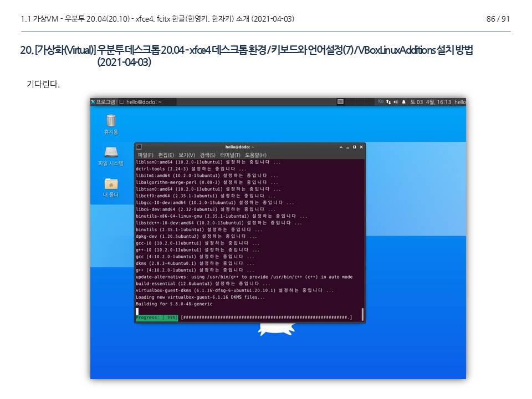Open the 편집(E) terminal menu
The width and height of the screenshot is (532, 399).
tap(166, 155)
